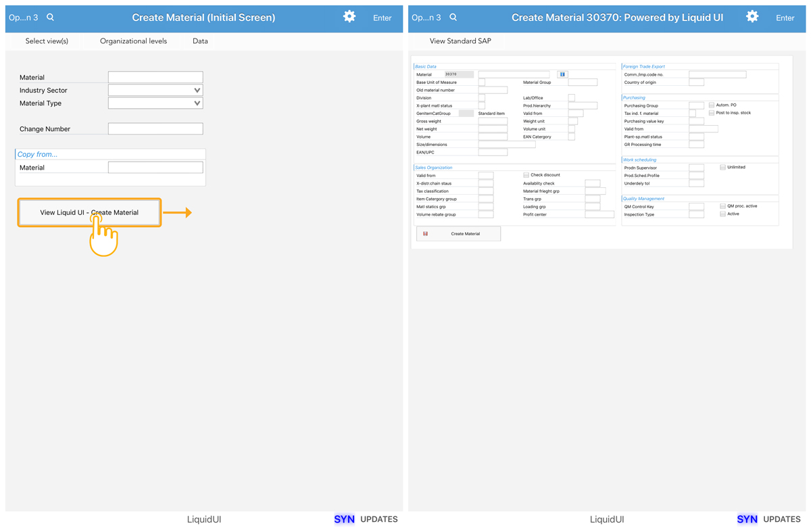Open settings gear on Create Material 30370 header
The width and height of the screenshot is (811, 532).
(x=752, y=17)
